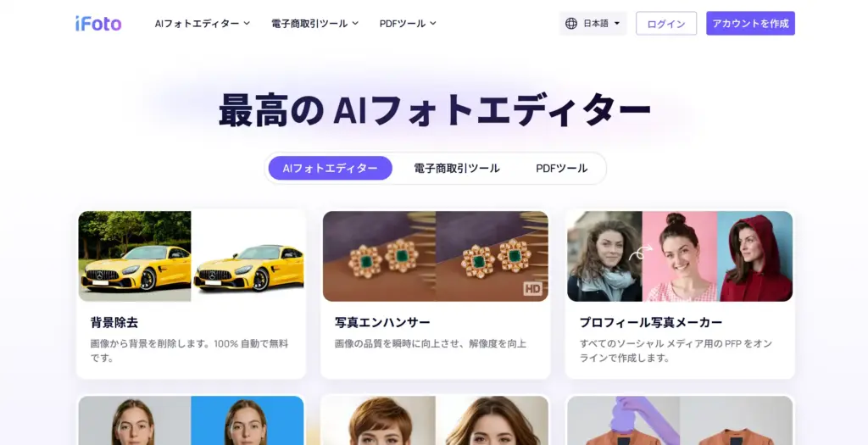Image resolution: width=868 pixels, height=445 pixels.
Task: Open the 背景除去 tool title
Action: click(x=114, y=322)
